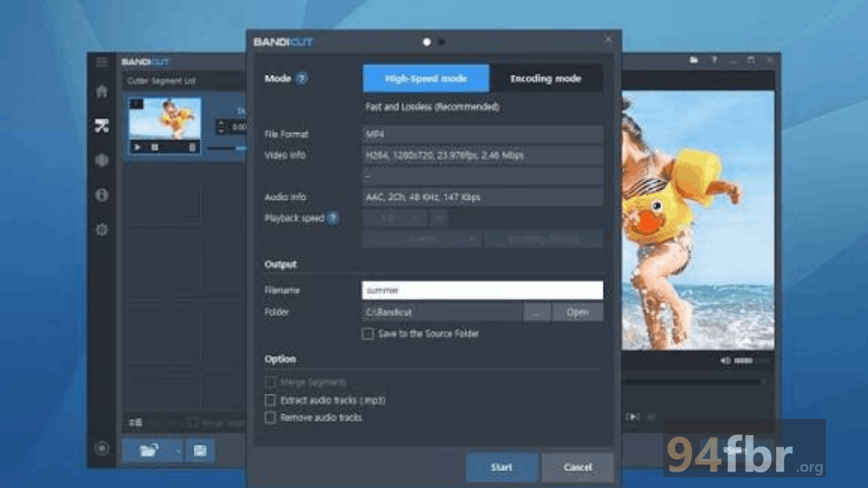Select the first page dot indicator

(x=427, y=42)
